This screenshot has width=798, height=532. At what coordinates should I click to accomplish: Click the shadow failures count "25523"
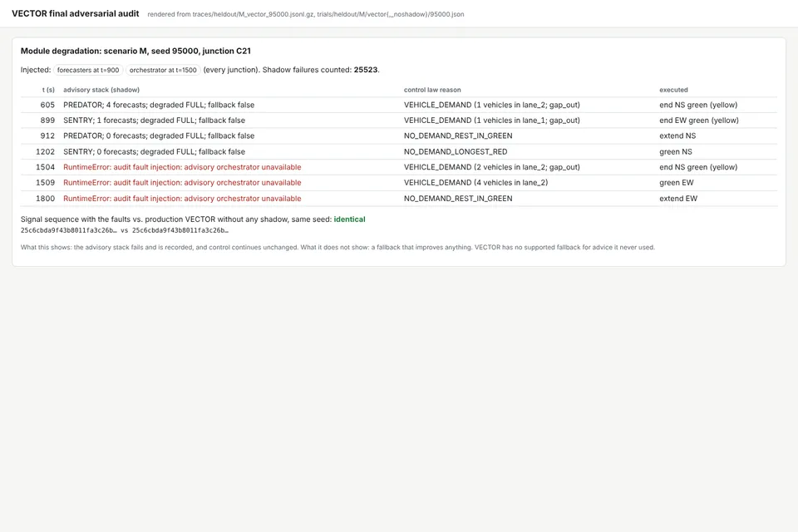pyautogui.click(x=366, y=70)
